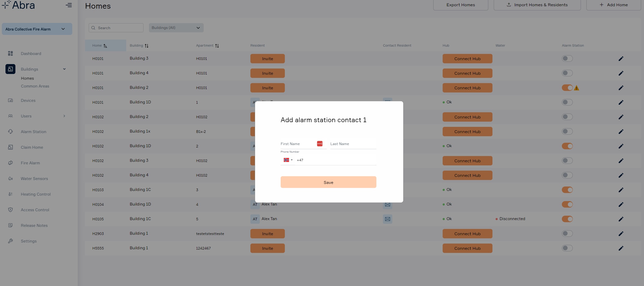Image resolution: width=644 pixels, height=286 pixels.
Task: Click the red password manager icon in First Name
Action: point(320,144)
